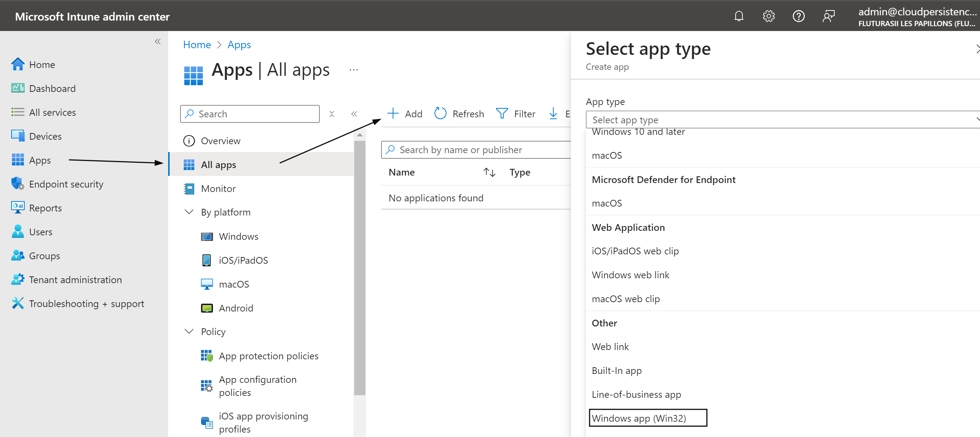Image resolution: width=980 pixels, height=437 pixels.
Task: Sort the list by Name column arrows
Action: 489,172
